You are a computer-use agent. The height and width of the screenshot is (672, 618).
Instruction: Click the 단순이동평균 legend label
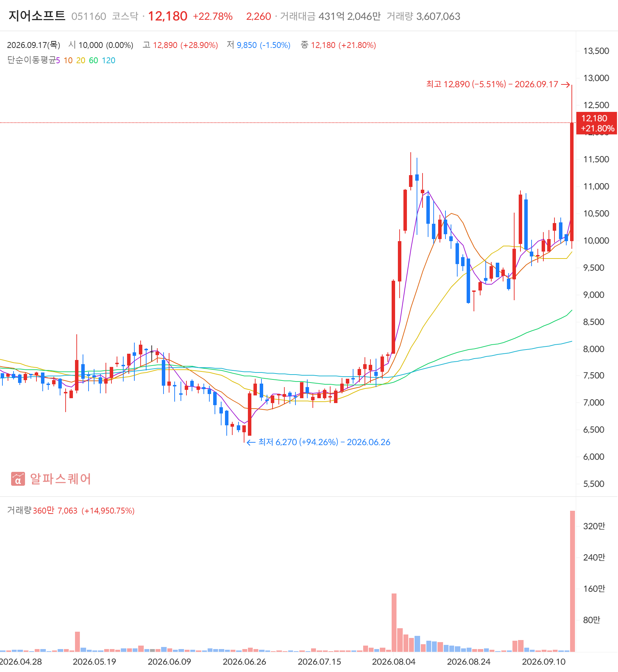[32, 60]
